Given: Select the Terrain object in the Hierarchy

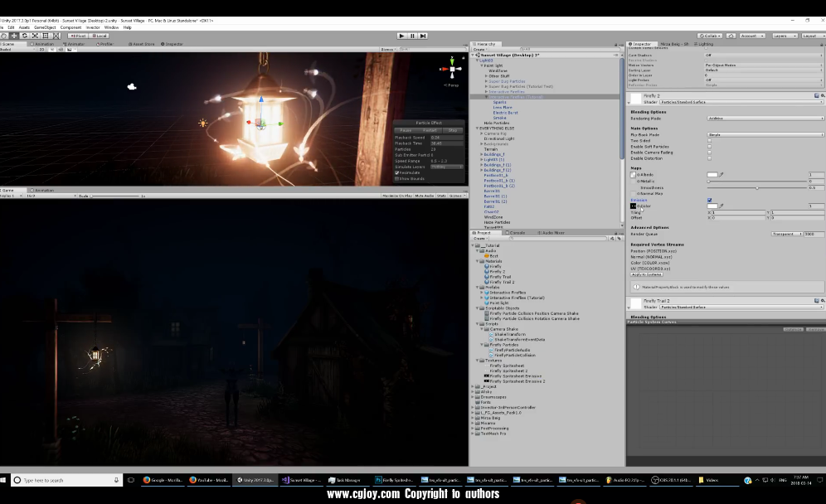Looking at the screenshot, I should 491,149.
